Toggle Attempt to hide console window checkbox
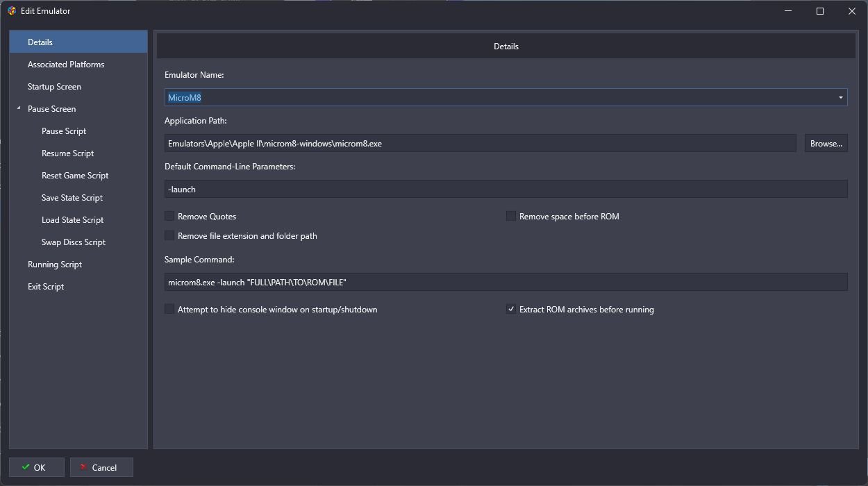868x486 pixels. [x=169, y=310]
